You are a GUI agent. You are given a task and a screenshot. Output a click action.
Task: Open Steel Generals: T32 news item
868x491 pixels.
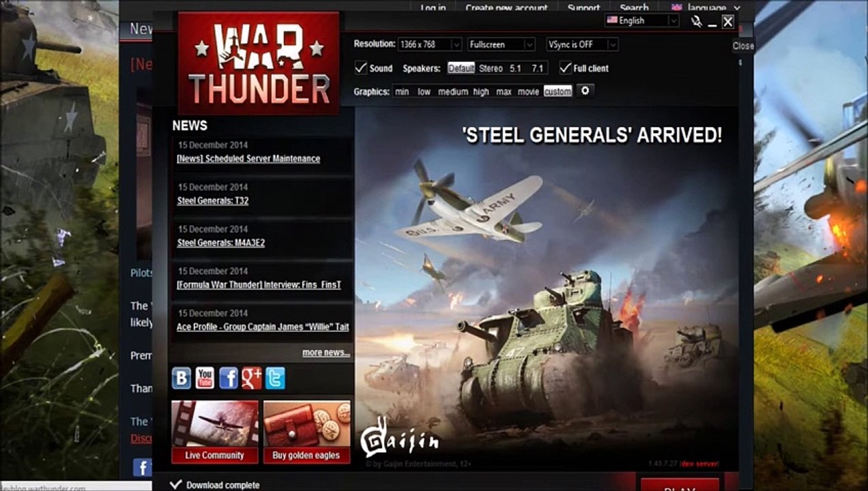coord(213,200)
